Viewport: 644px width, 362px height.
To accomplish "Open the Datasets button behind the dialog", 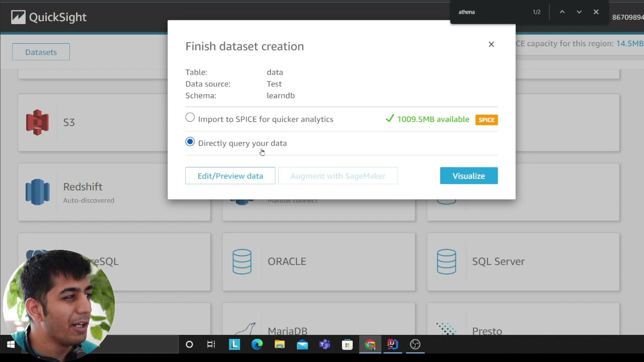I will click(x=41, y=52).
